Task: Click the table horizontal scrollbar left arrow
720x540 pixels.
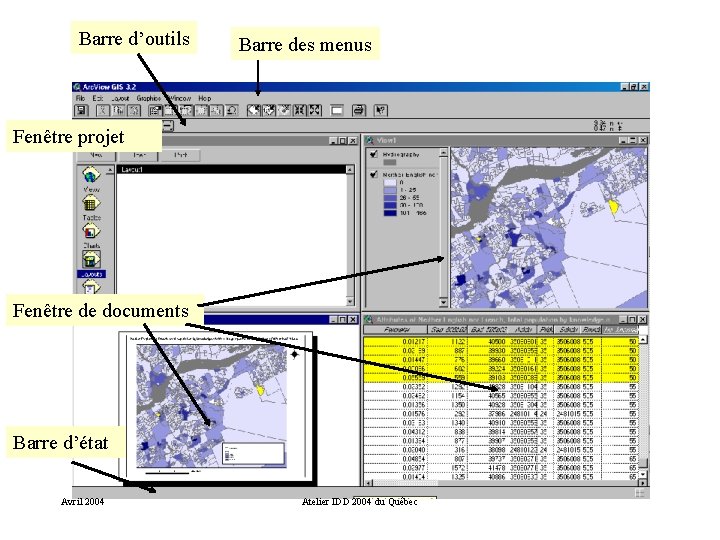Action: [x=368, y=483]
